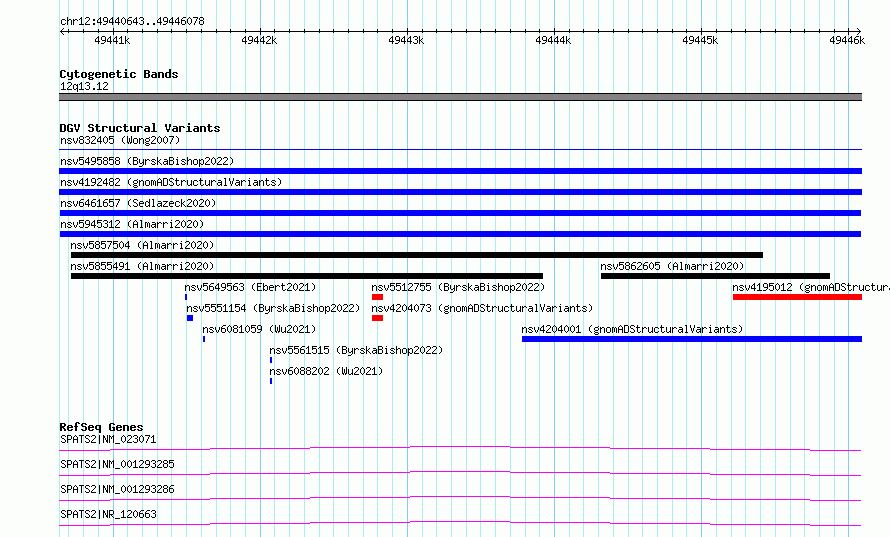Image resolution: width=890 pixels, height=537 pixels.
Task: Click the SPATS2|NM_001293286 transcript label
Action: pos(117,489)
